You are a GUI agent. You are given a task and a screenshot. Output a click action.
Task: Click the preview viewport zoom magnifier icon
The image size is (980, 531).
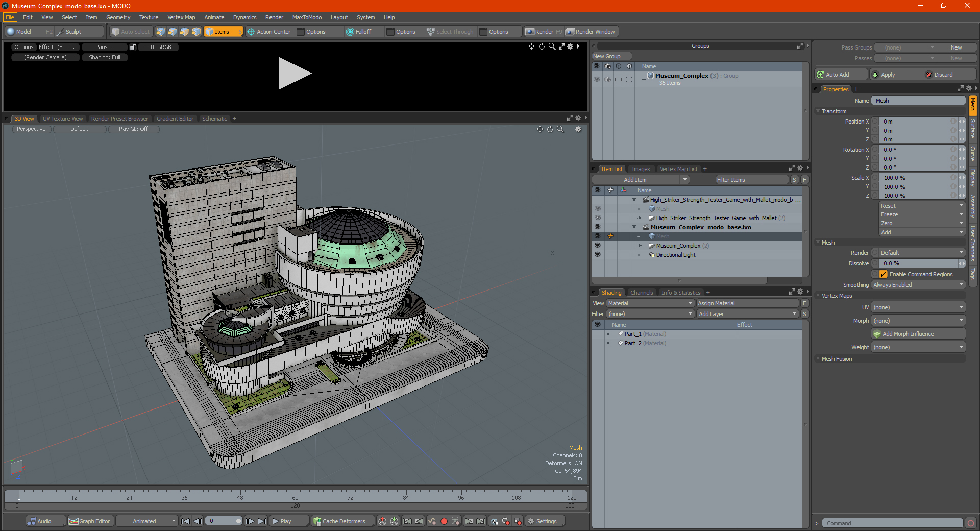tap(552, 46)
